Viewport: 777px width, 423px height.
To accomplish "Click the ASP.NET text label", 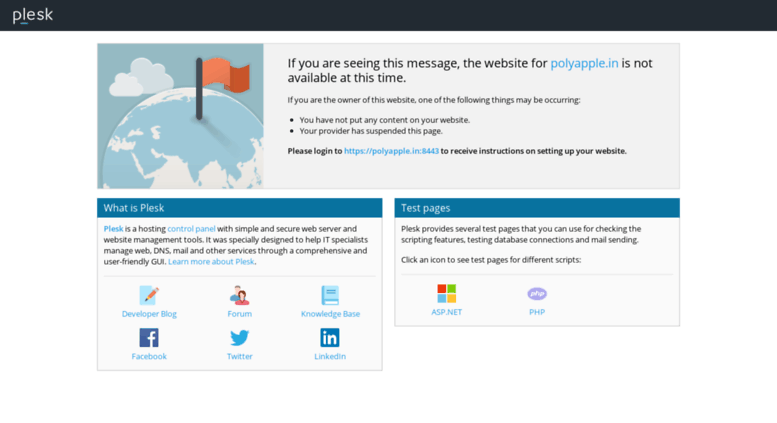I will tap(446, 312).
